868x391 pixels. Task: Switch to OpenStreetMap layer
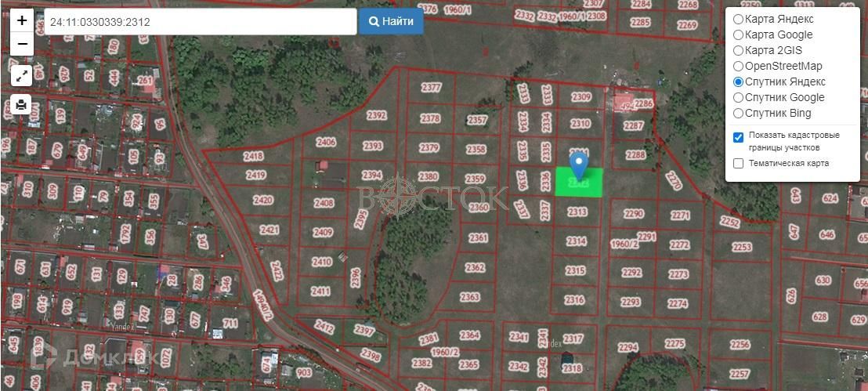738,66
